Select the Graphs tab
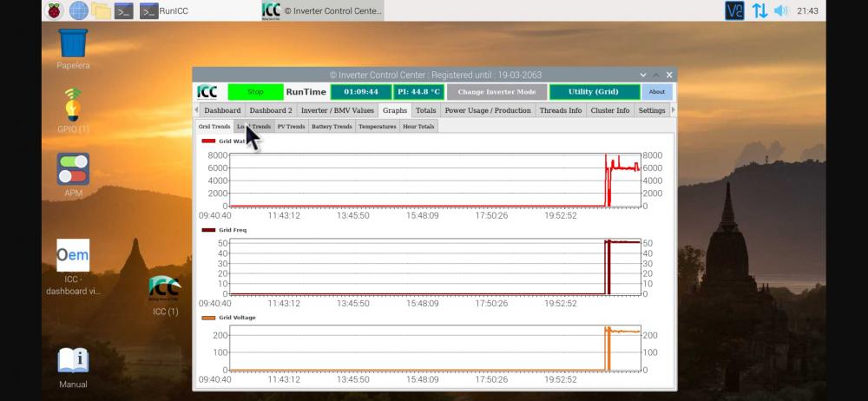Screen dimensions: 868x401 tap(395, 110)
